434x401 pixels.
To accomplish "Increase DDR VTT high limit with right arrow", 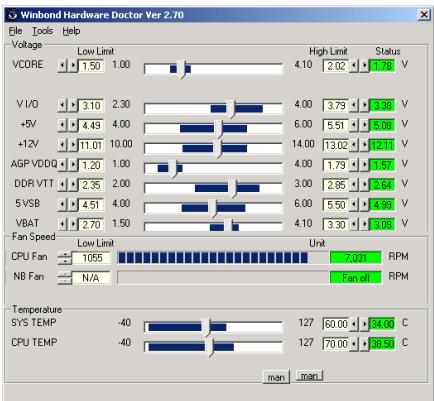I will [x=364, y=185].
